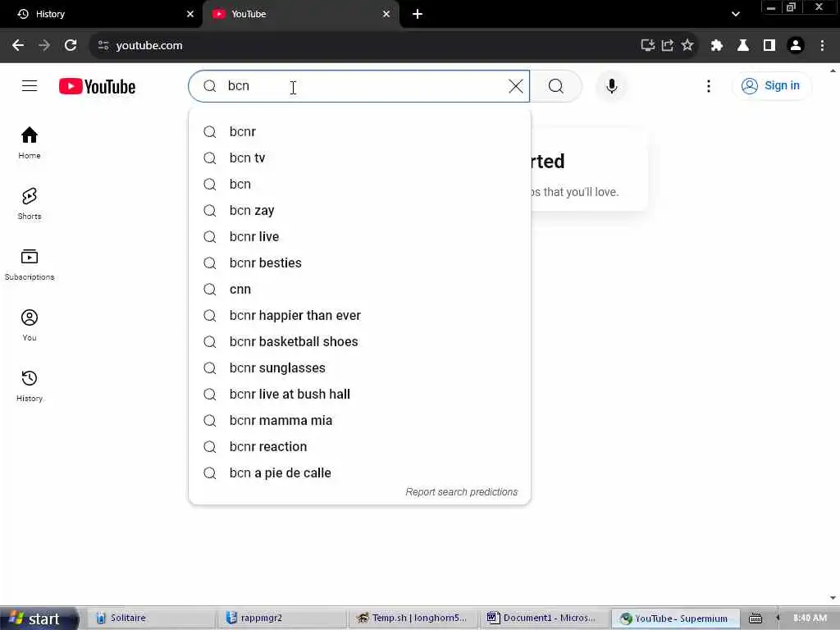Click the browser forward arrow
Screen dimensions: 840x630
[44, 45]
